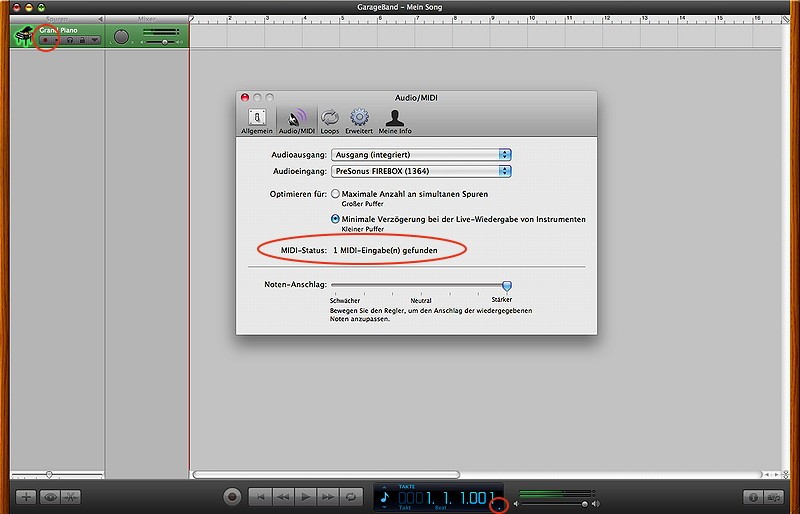
Task: Solo the Grand Piano track with headphones button
Action: [x=70, y=40]
